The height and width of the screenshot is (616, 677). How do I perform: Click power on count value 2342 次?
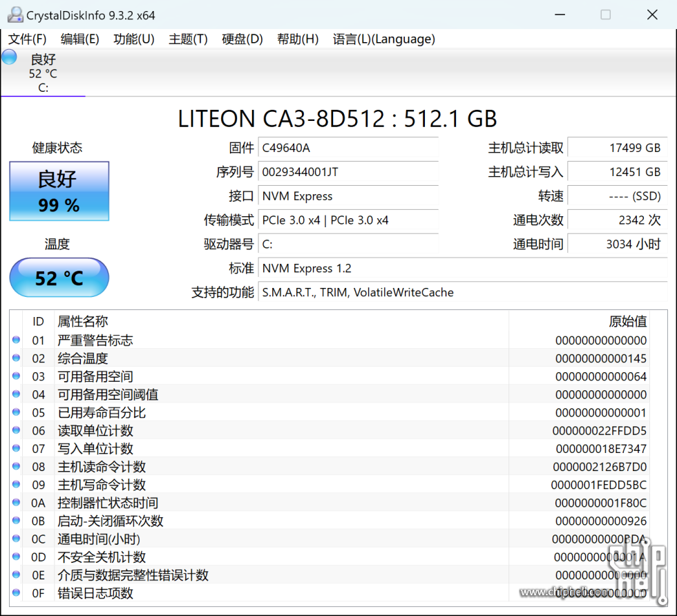coord(618,220)
